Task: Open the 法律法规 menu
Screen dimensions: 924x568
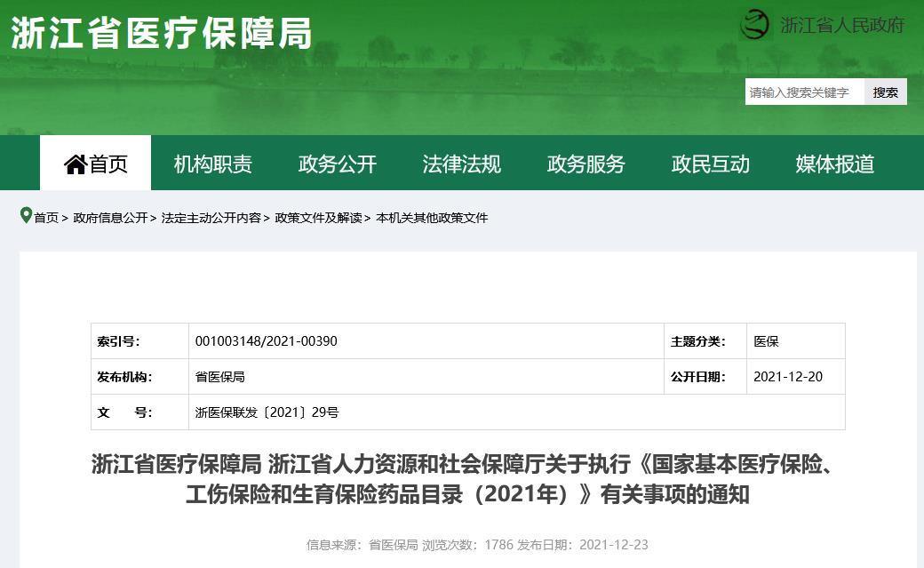Action: pyautogui.click(x=461, y=164)
